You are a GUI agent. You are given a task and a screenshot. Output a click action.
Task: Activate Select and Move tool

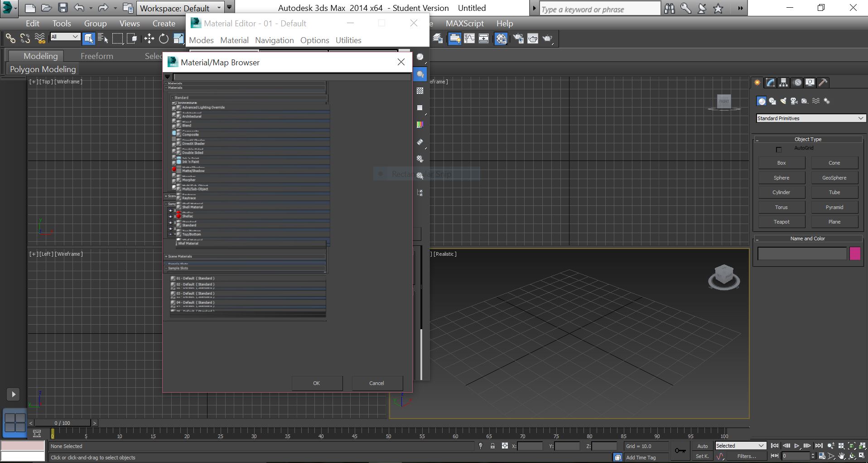[149, 39]
